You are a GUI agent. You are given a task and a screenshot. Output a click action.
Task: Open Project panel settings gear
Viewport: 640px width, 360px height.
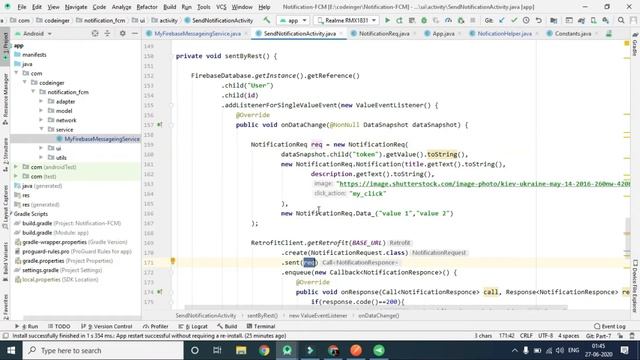[x=122, y=33]
